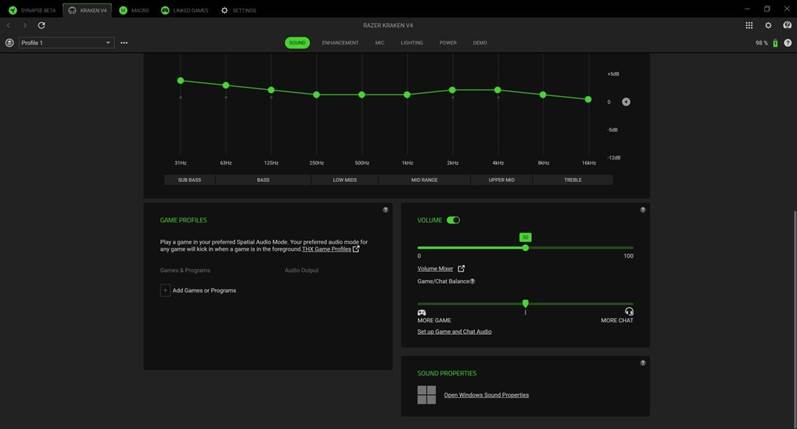Open Windows Sound Properties link
Viewport: 797px width, 429px height.
point(486,395)
